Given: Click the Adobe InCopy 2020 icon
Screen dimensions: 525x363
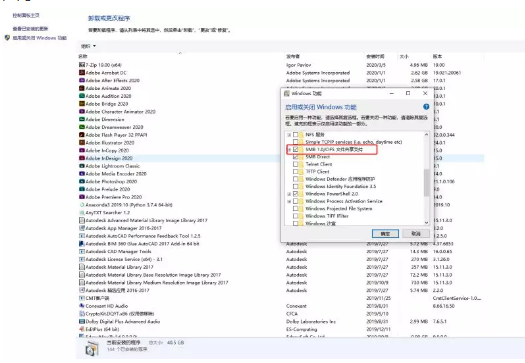Looking at the screenshot, I should [x=82, y=150].
